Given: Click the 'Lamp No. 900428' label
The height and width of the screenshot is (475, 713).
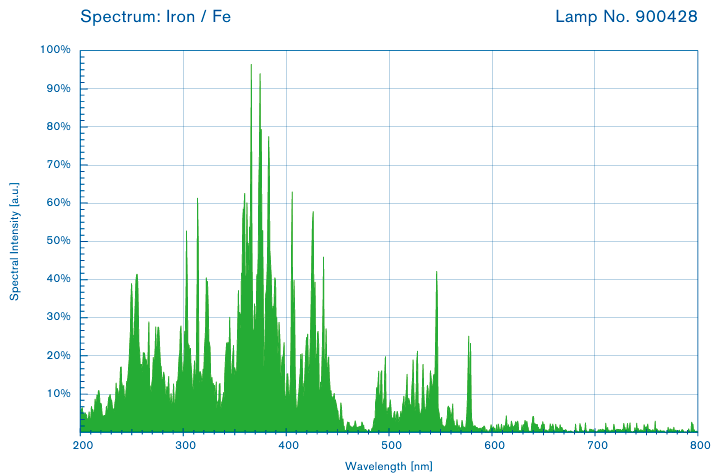Looking at the screenshot, I should [x=626, y=17].
